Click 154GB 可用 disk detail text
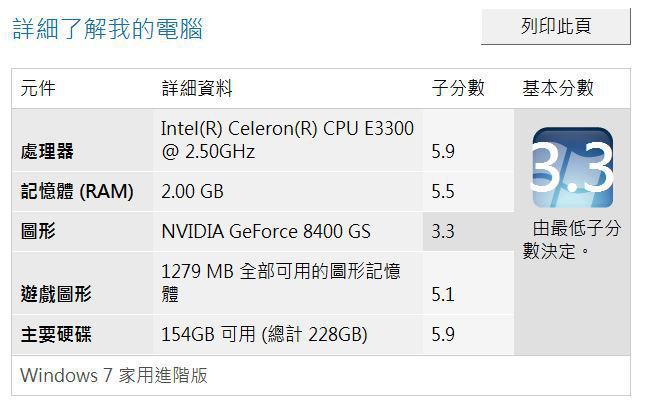Viewport: 652px width, 410px height. tap(264, 334)
